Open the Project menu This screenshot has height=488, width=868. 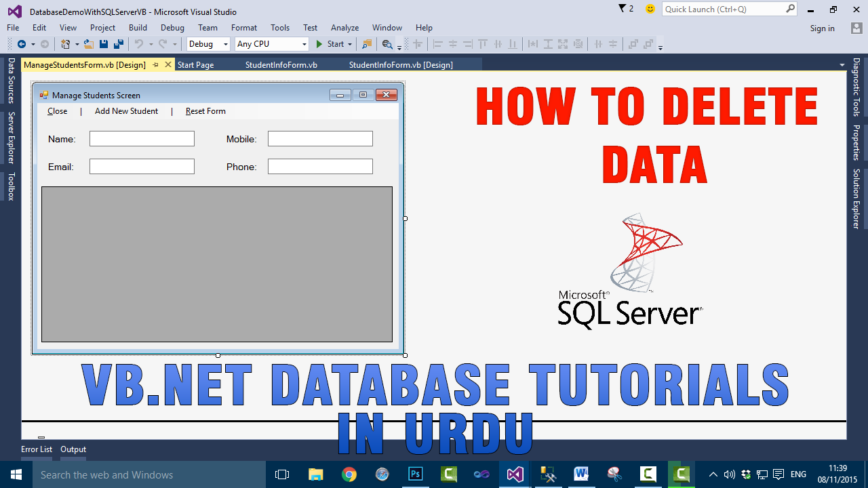click(x=102, y=28)
